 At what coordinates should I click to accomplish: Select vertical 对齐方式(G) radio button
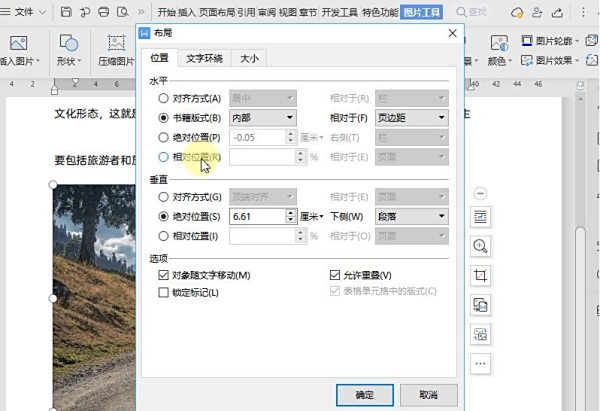click(163, 197)
